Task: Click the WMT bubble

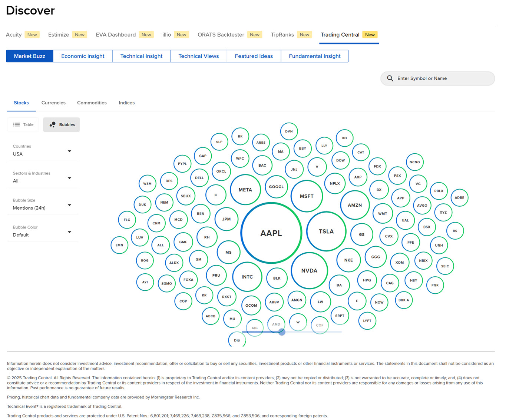Action: point(383,214)
